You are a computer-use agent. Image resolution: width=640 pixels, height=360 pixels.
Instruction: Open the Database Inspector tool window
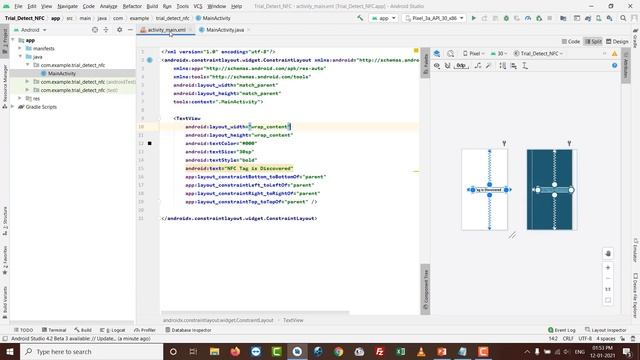[x=188, y=330]
